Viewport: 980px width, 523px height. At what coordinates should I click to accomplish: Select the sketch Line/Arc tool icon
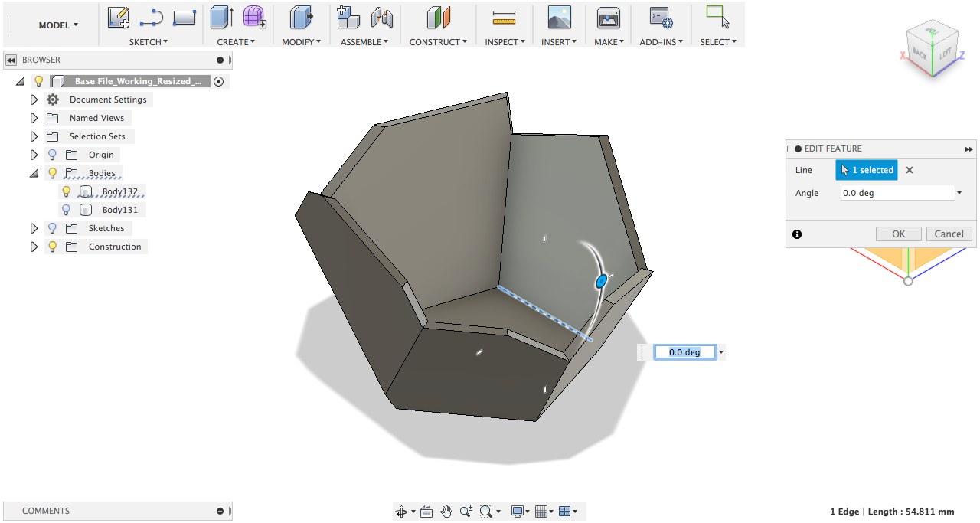152,17
